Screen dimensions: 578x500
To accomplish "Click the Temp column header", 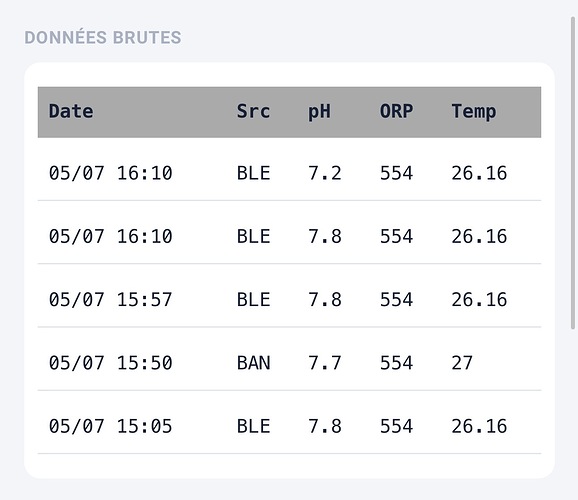I will [x=474, y=112].
